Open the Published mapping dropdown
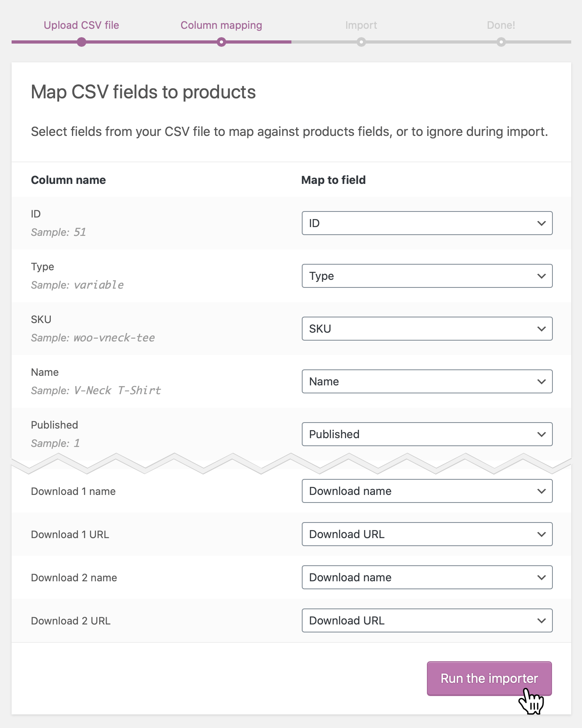The image size is (582, 728). [427, 434]
